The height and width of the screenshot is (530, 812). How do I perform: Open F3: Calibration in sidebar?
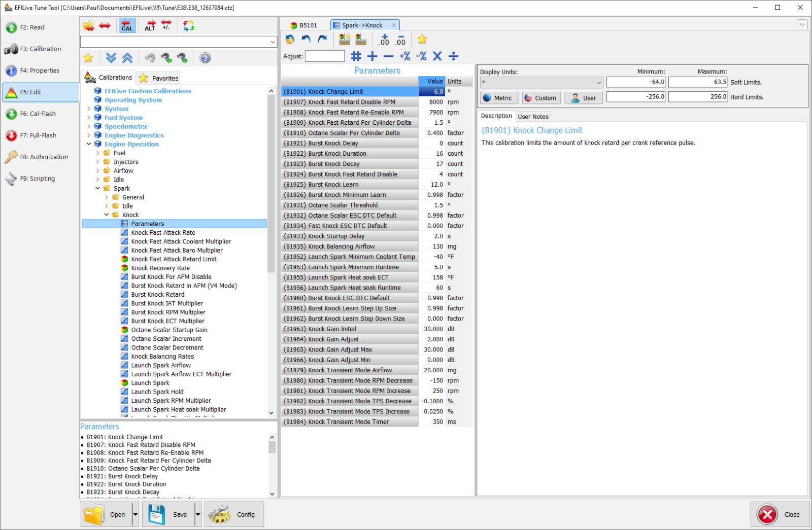click(x=41, y=49)
